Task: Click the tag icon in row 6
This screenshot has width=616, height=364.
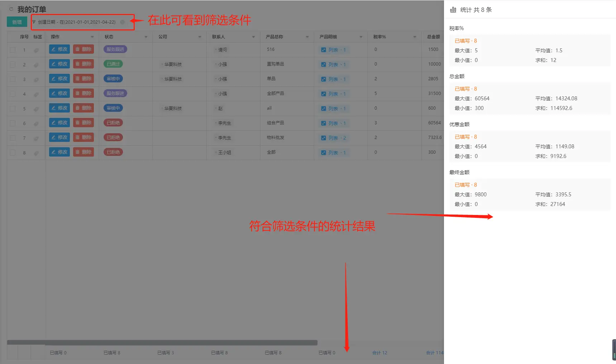Action: click(36, 124)
